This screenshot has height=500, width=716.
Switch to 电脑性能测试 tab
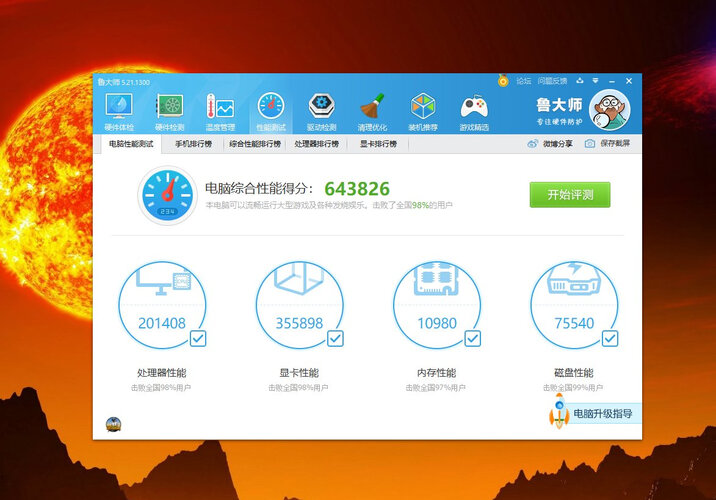(x=131, y=144)
